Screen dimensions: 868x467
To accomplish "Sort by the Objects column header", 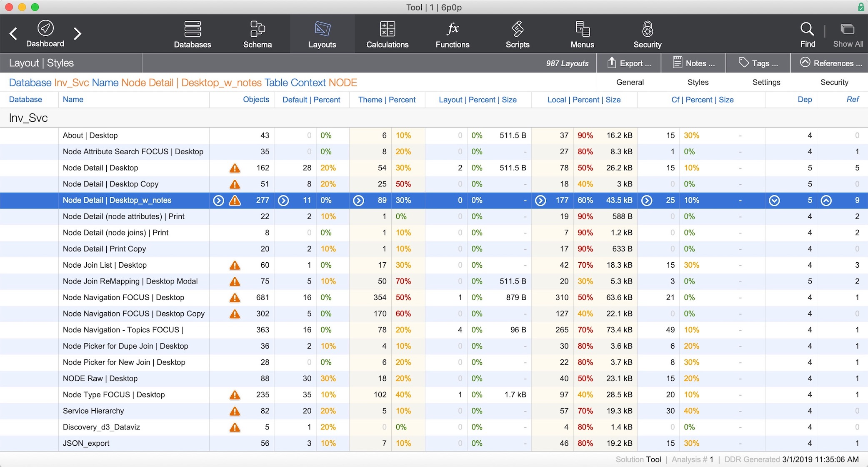I will click(256, 99).
